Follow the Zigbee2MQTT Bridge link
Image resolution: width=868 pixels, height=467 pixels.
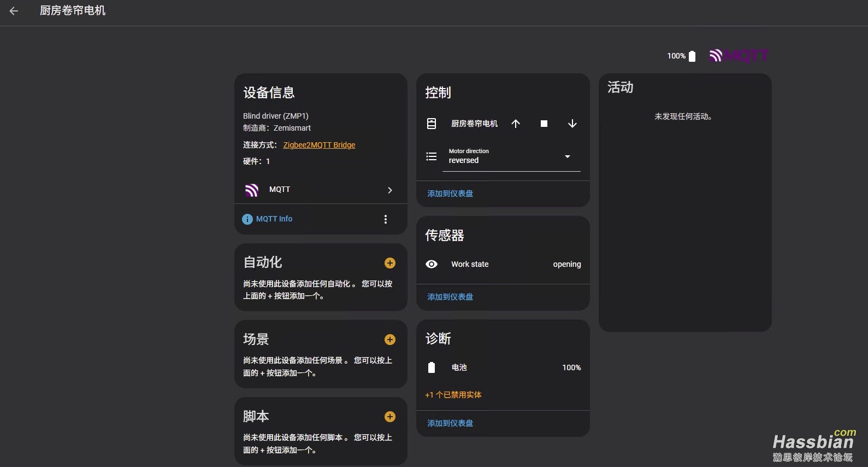coord(319,145)
